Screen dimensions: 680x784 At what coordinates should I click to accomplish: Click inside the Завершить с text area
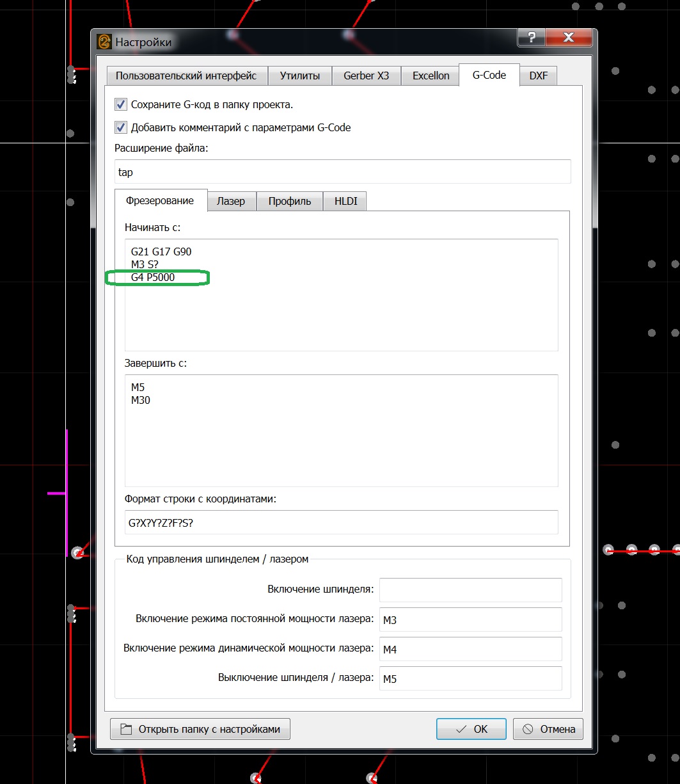[341, 431]
